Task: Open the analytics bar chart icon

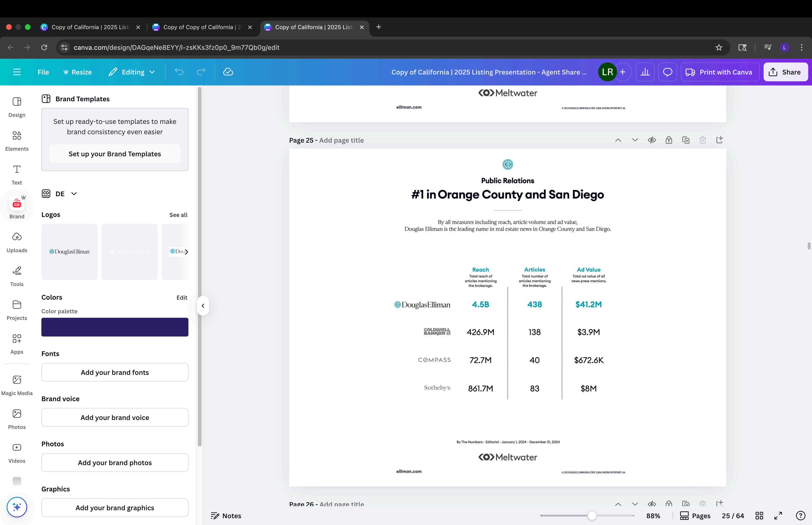Action: coord(645,72)
